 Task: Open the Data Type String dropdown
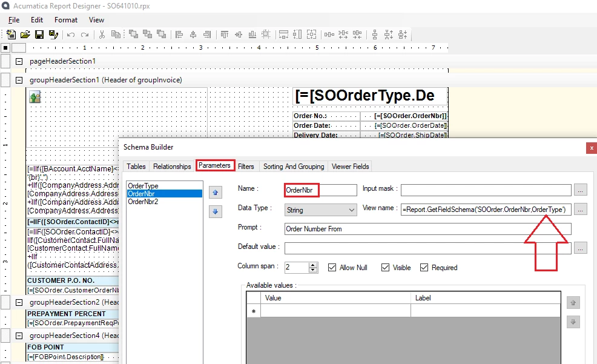320,210
